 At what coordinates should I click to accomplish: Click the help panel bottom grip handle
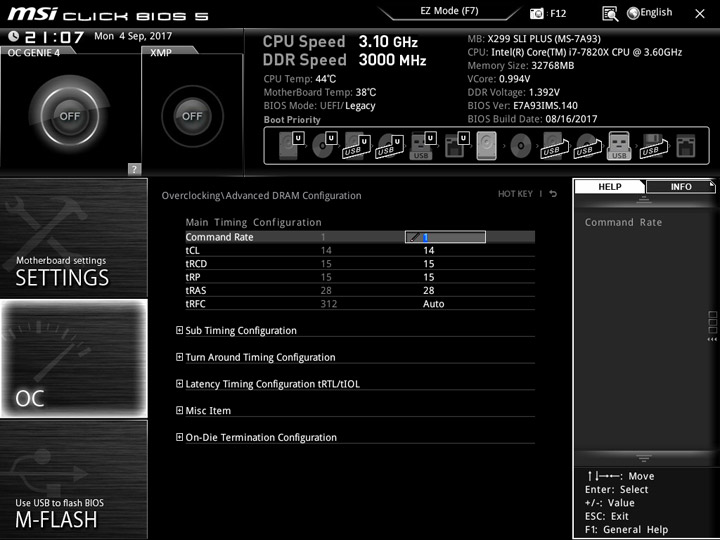[x=644, y=458]
